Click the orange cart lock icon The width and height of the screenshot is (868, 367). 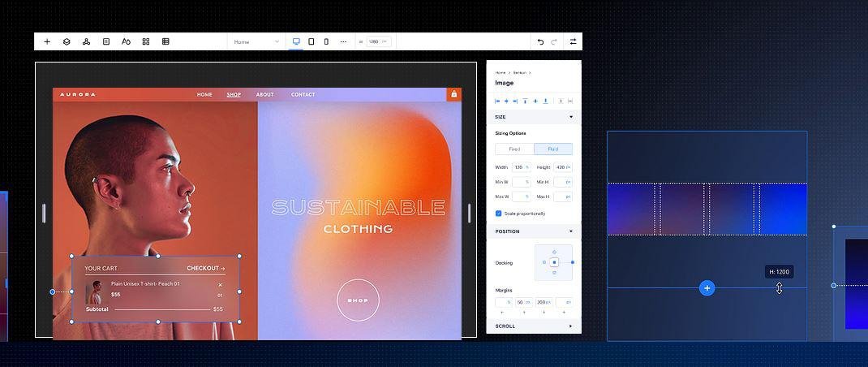[x=454, y=94]
